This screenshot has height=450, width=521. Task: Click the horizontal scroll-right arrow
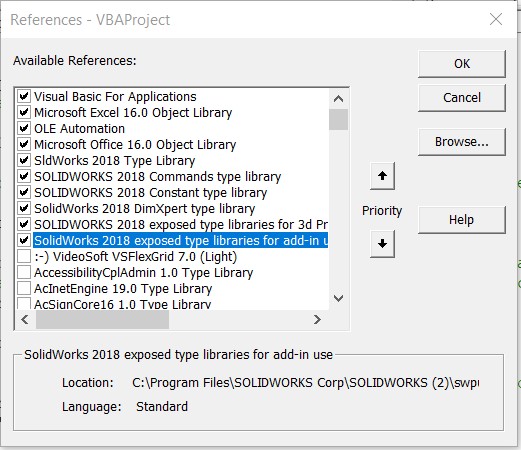point(317,320)
